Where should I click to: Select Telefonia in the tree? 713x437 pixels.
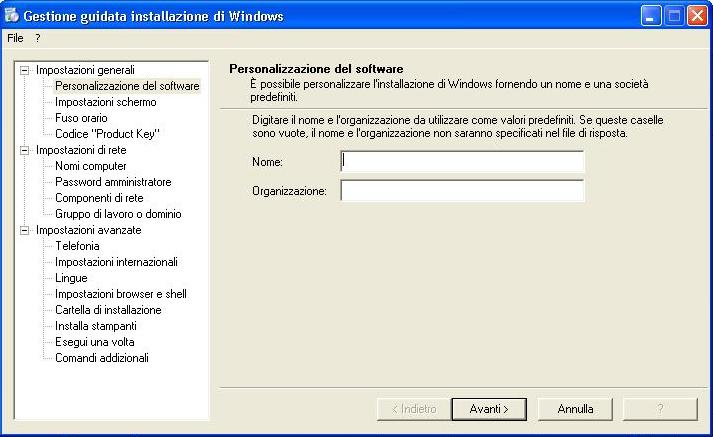pyautogui.click(x=77, y=246)
